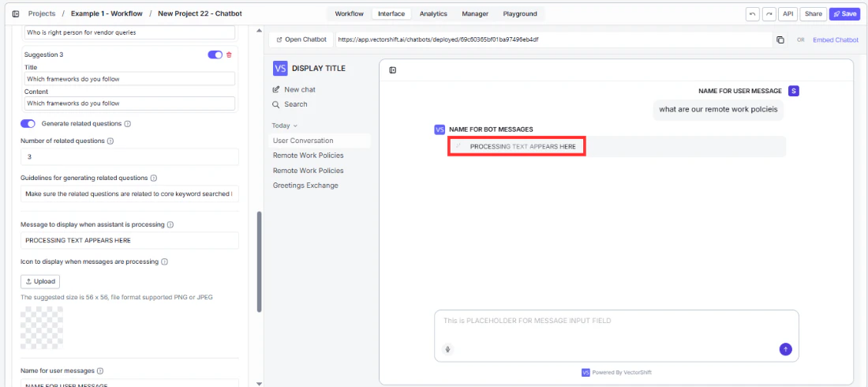This screenshot has width=868, height=387.
Task: Click the API button
Action: [x=788, y=14]
